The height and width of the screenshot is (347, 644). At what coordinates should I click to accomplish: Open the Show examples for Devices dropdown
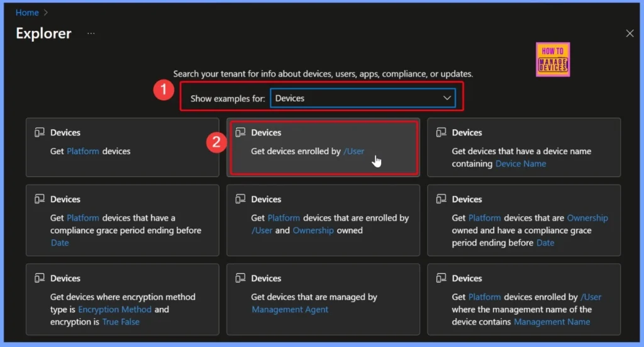(363, 98)
